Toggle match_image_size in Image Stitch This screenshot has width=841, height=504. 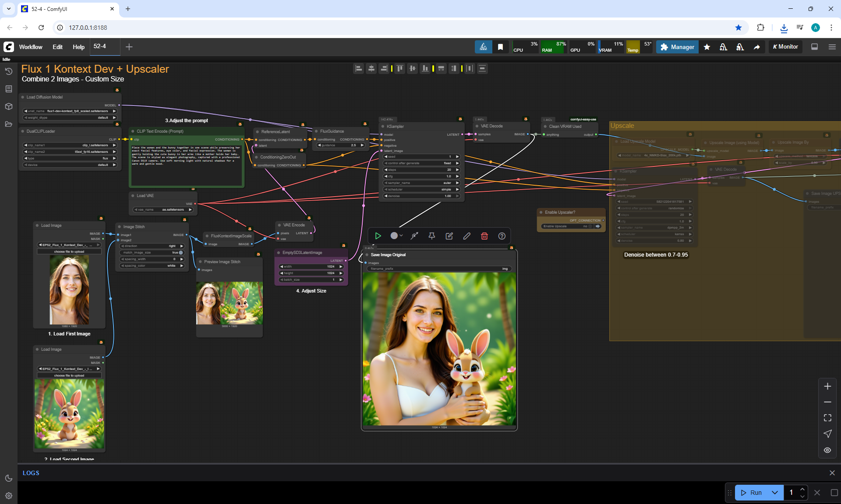pos(180,253)
